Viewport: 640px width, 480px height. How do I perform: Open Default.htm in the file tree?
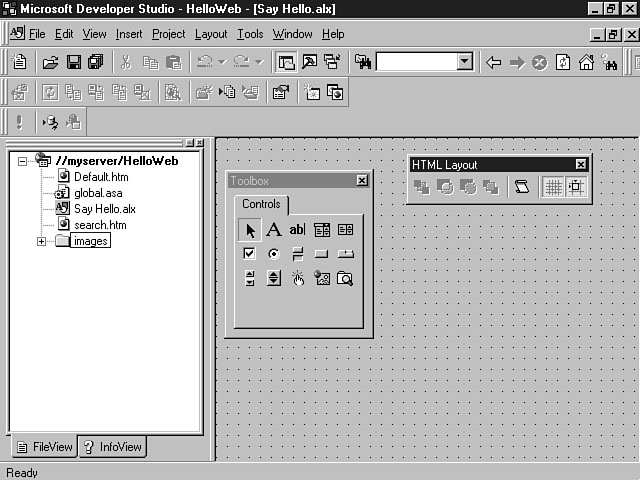[100, 177]
